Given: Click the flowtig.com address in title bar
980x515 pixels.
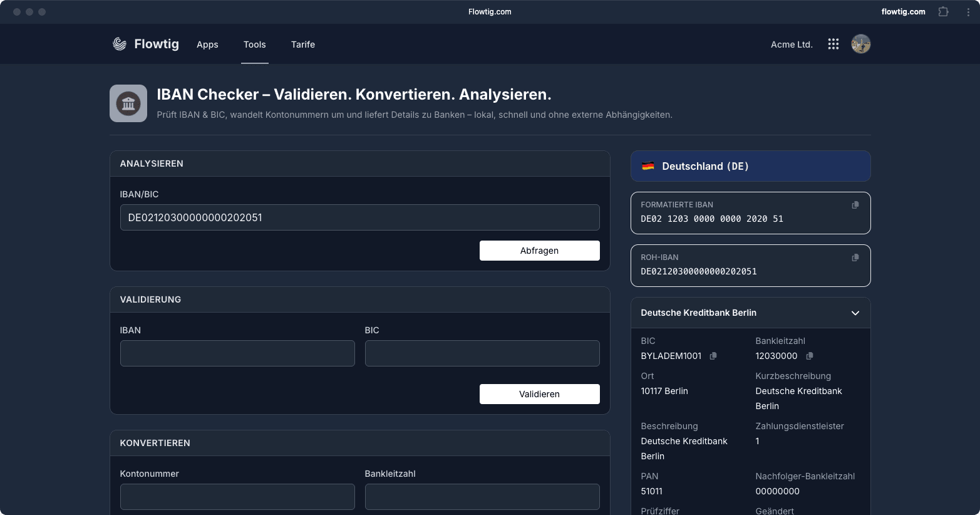Looking at the screenshot, I should coord(903,12).
